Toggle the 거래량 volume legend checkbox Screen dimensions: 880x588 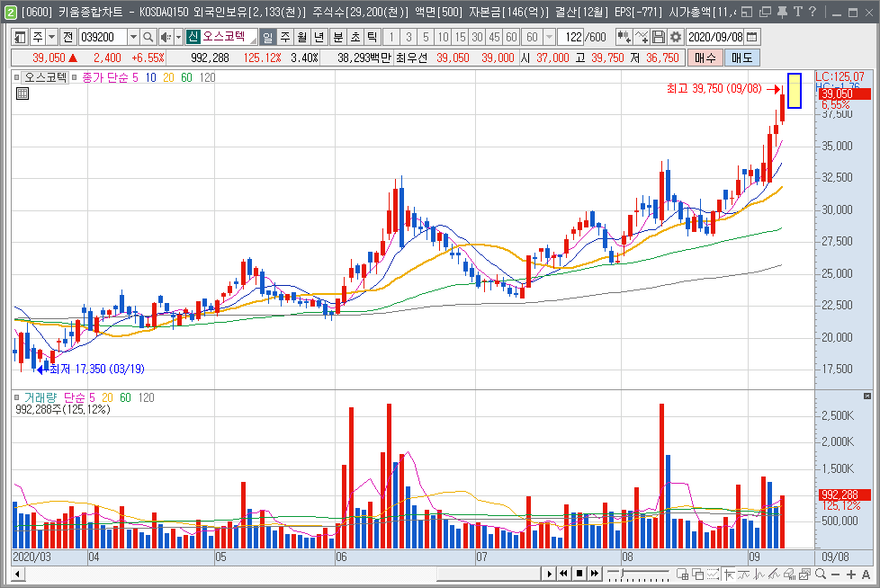[x=17, y=397]
